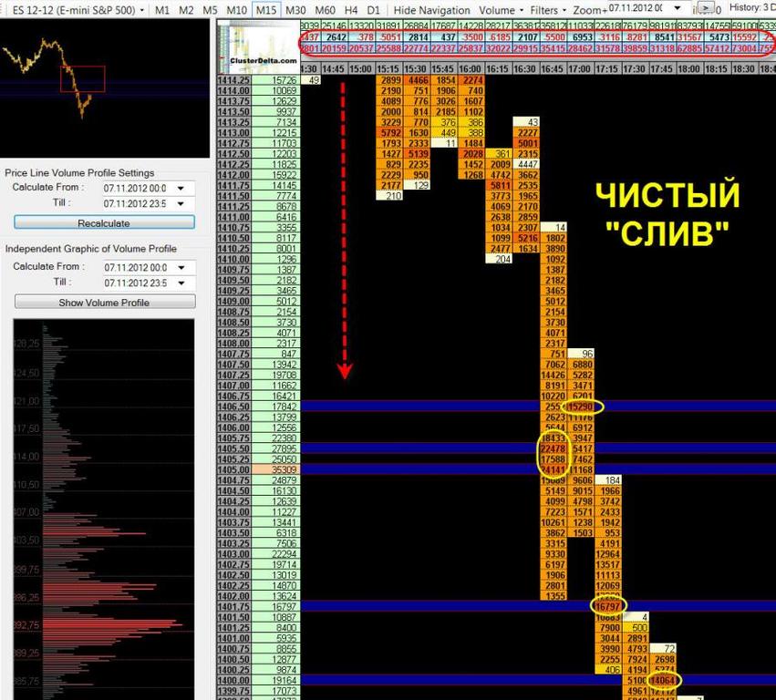Switch to the M10 timeframe
The width and height of the screenshot is (776, 700).
(236, 10)
